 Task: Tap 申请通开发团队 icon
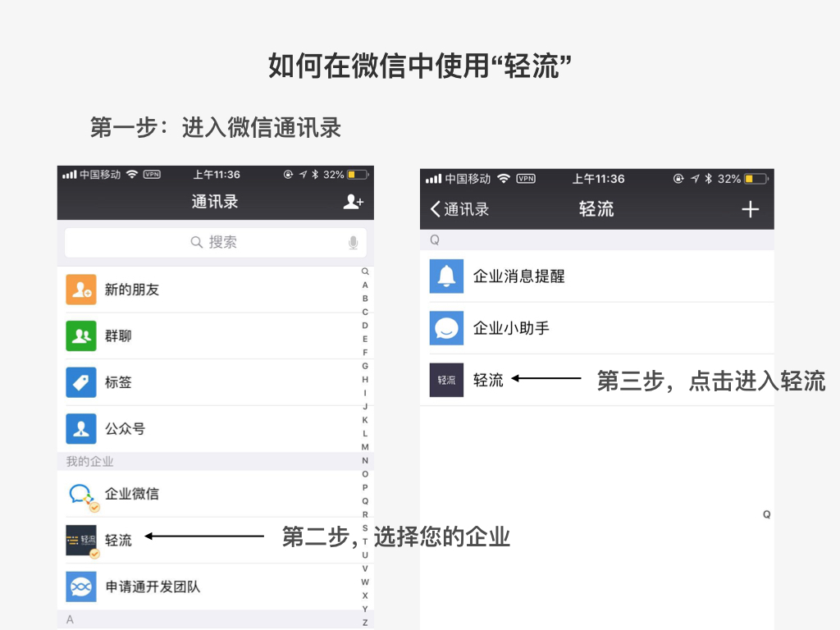81,587
